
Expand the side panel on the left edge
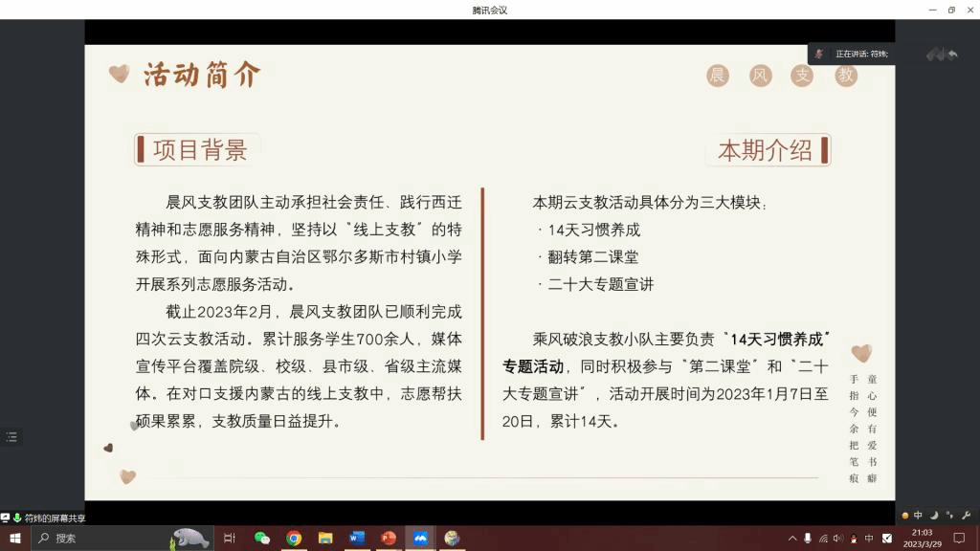click(x=11, y=437)
